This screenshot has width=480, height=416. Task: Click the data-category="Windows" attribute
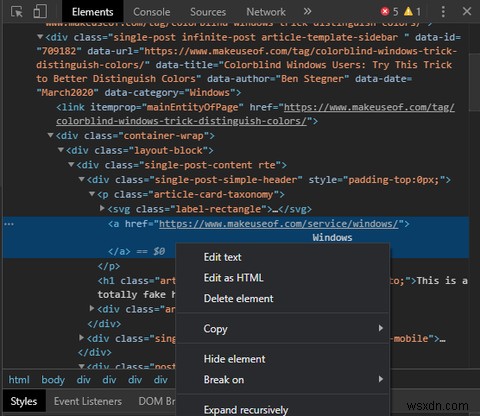point(170,92)
